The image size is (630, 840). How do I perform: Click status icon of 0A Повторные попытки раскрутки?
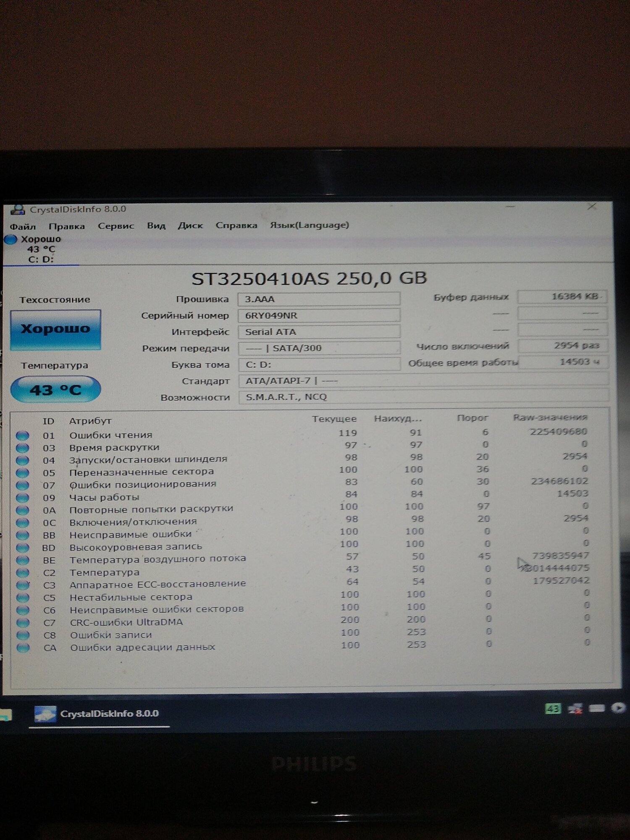(x=22, y=510)
